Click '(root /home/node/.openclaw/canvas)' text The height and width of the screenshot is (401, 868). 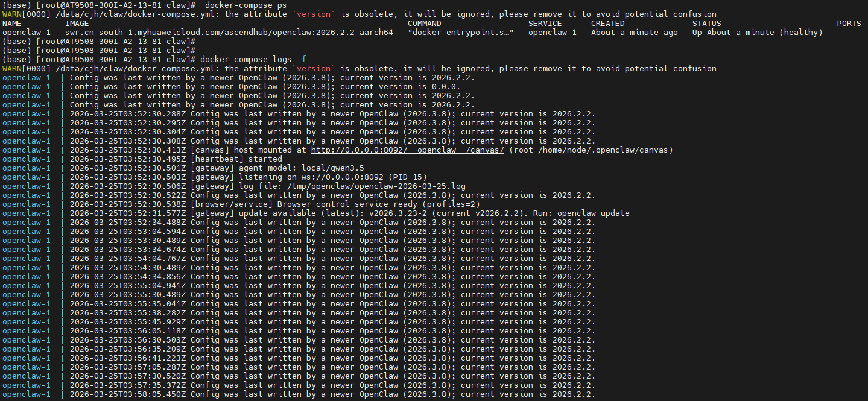pyautogui.click(x=591, y=150)
